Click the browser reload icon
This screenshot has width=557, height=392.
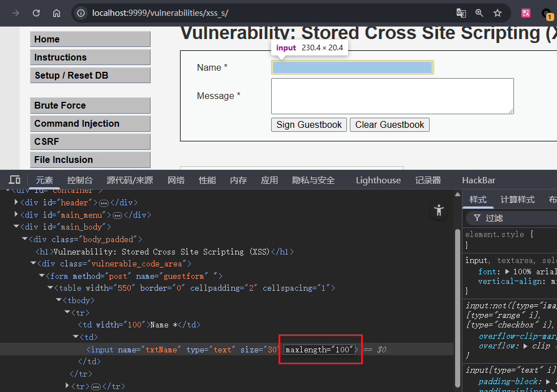[x=36, y=13]
